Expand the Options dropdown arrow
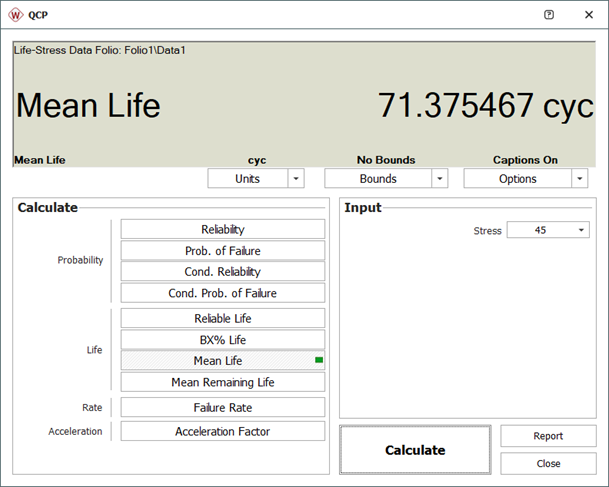 [579, 179]
